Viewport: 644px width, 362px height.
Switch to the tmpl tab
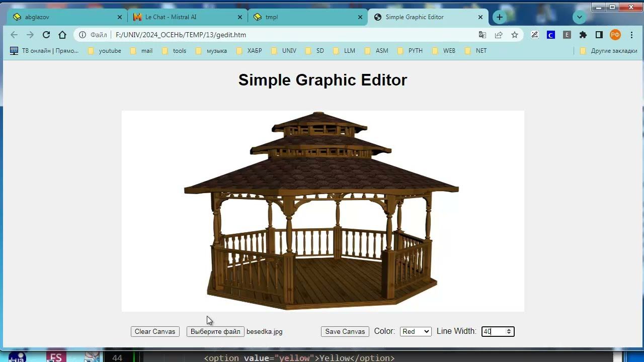click(308, 17)
